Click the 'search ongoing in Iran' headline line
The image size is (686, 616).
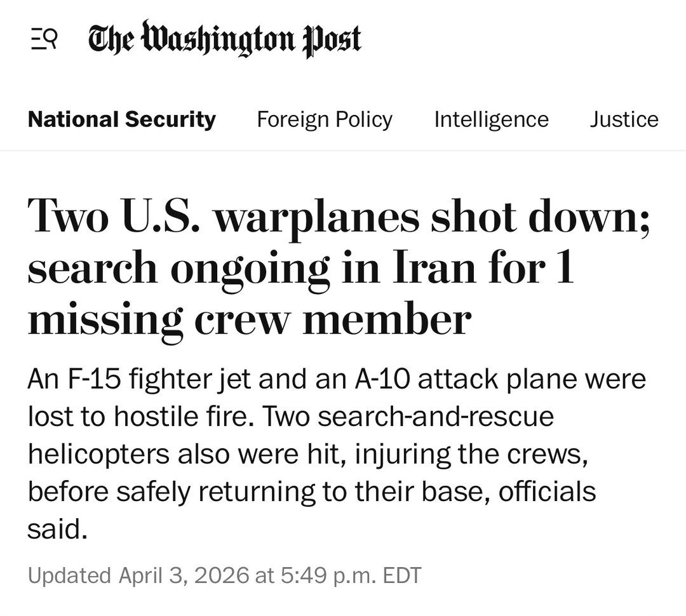(300, 269)
